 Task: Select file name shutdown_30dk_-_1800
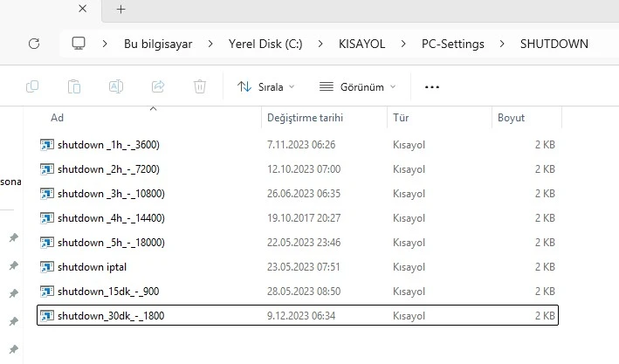(x=111, y=316)
